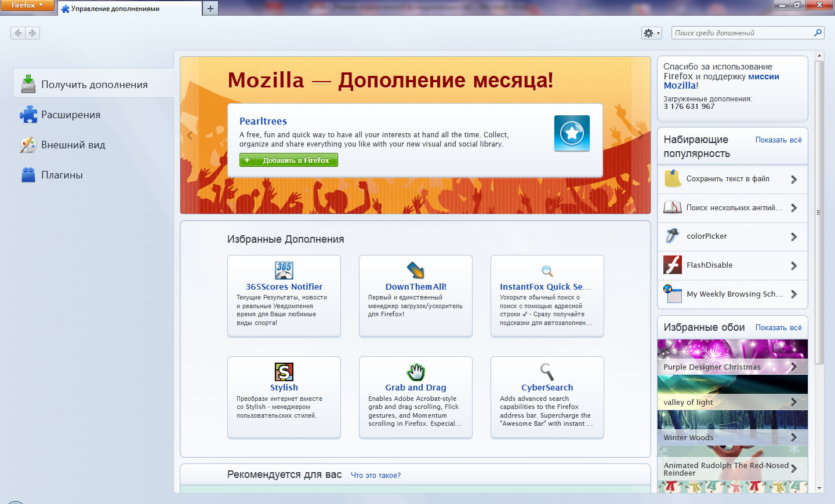Click the 365Scores Notifier icon
The image size is (835, 504).
tap(284, 270)
